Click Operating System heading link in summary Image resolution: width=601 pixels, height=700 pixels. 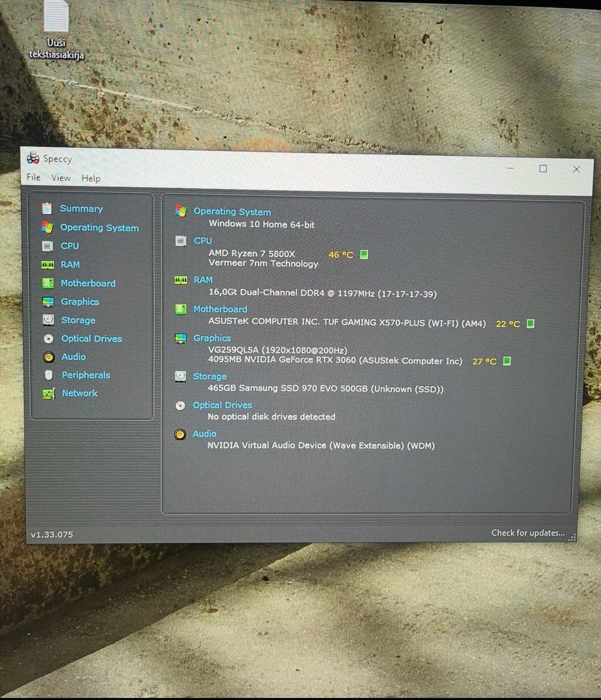[x=232, y=211]
